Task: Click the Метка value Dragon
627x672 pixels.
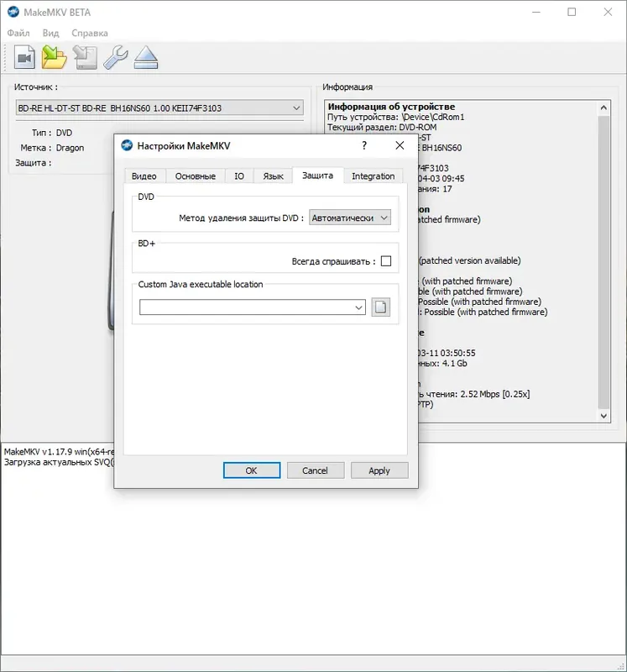Action: [x=70, y=148]
